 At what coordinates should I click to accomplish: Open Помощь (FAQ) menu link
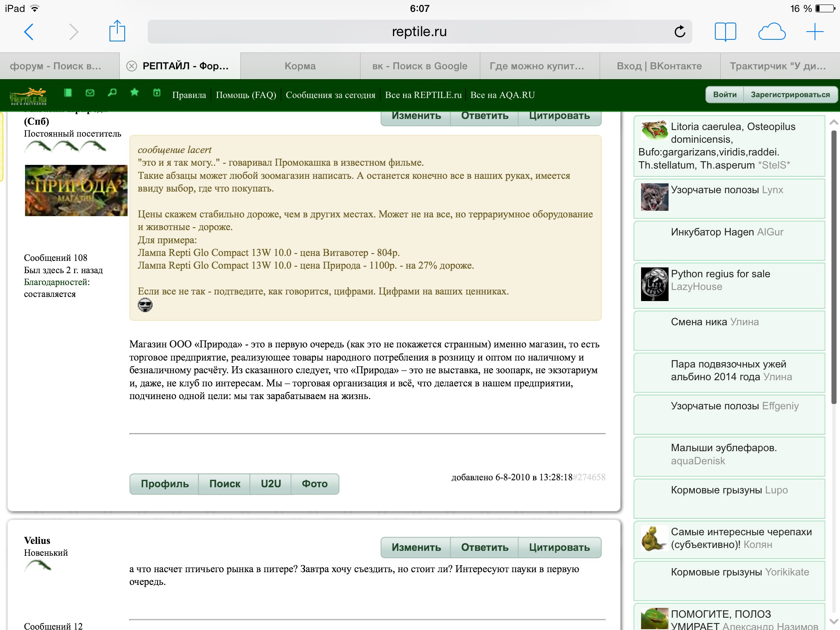pos(246,95)
